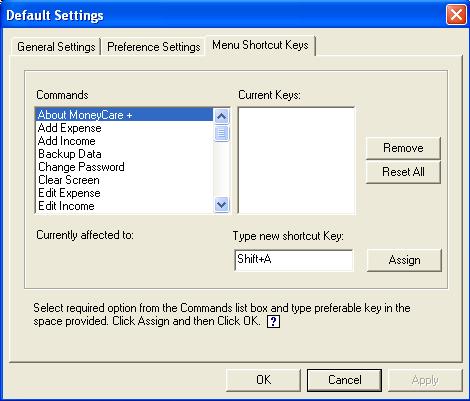The height and width of the screenshot is (401, 470).
Task: Choose Add Expense from the Commands list
Action: (x=124, y=128)
